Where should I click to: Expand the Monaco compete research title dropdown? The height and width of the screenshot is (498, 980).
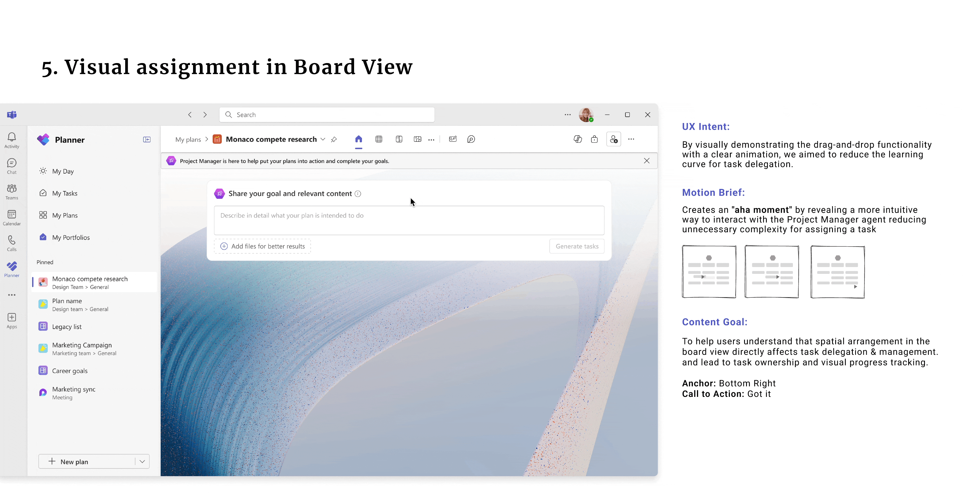click(x=323, y=139)
